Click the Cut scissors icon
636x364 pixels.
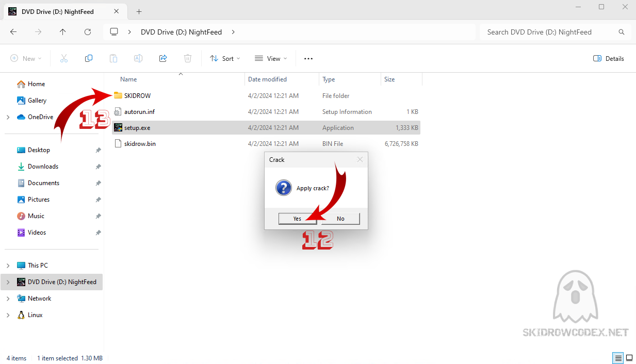point(64,58)
